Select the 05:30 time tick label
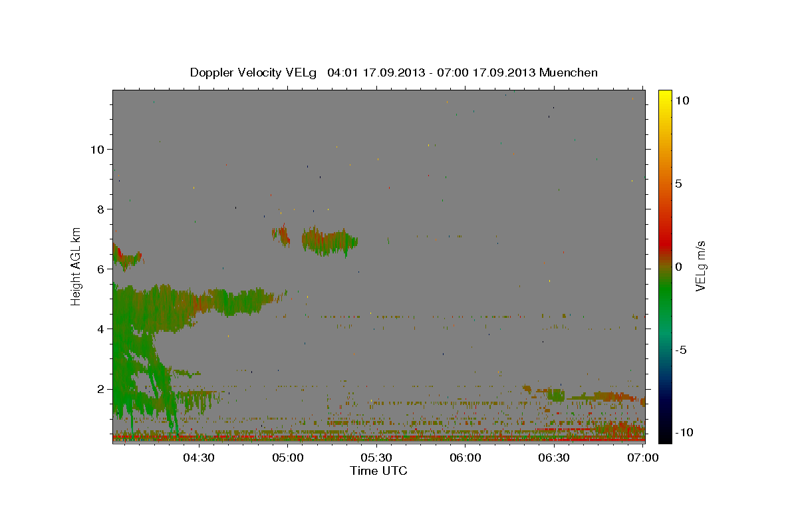This screenshot has height=532, width=798. (377, 458)
